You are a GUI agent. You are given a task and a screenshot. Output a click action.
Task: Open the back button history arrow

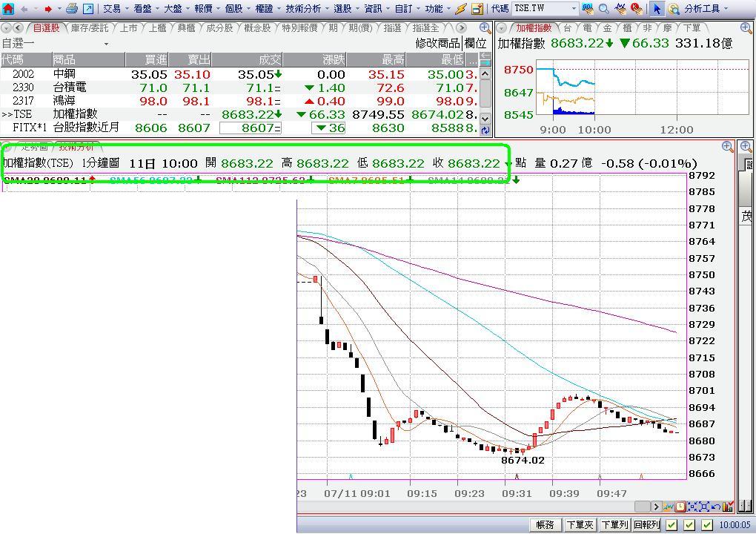click(36, 9)
